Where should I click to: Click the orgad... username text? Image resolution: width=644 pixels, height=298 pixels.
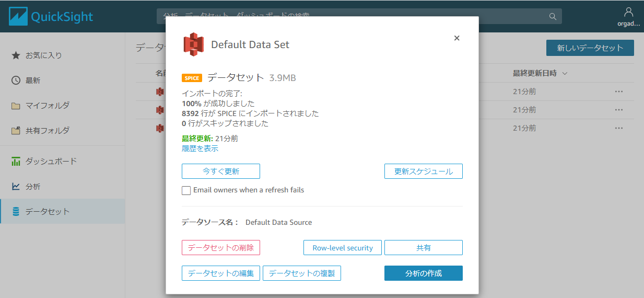[628, 24]
